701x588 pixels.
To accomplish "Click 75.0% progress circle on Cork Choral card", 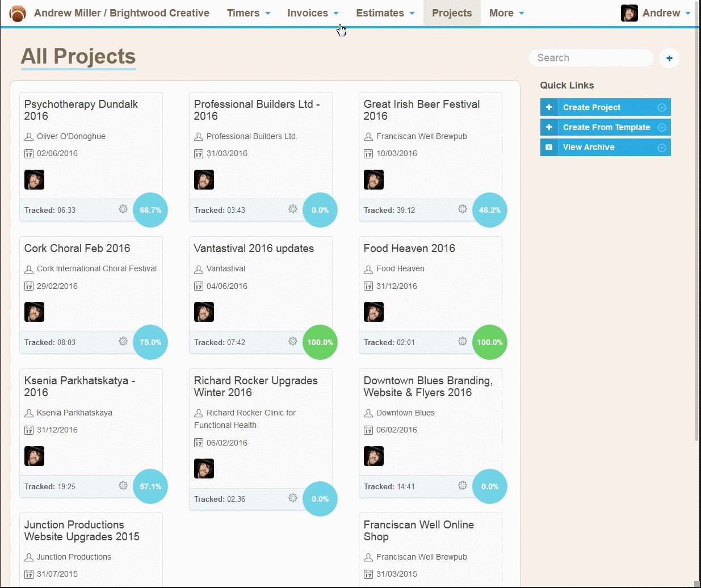I will click(150, 342).
